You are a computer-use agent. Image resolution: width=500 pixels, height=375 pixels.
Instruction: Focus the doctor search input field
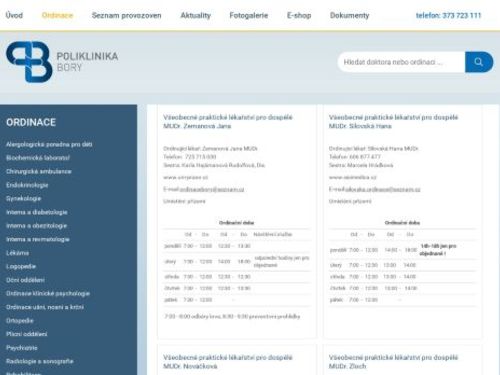point(401,62)
